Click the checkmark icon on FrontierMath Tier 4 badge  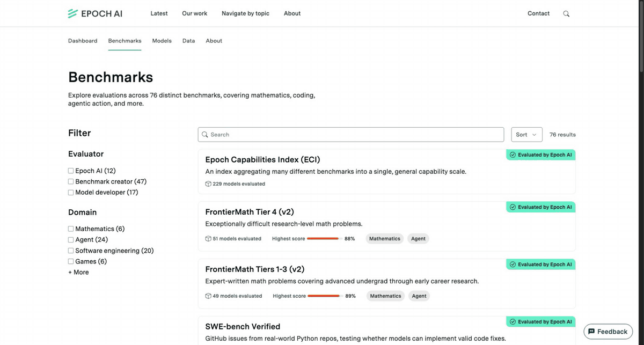coord(513,207)
